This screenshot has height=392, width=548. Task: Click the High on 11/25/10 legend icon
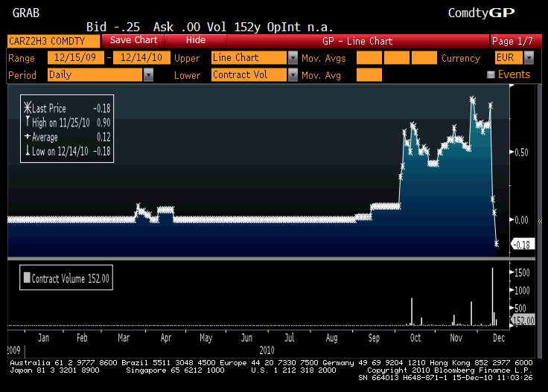(x=28, y=122)
